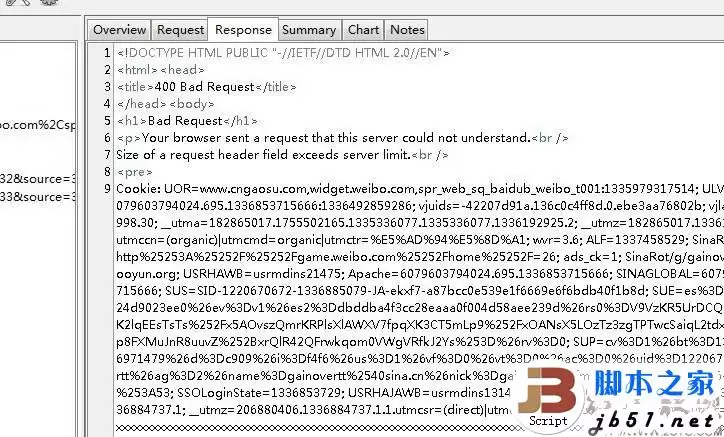Screen dimensions: 724x437
Task: Select the Response tab
Action: tap(243, 30)
